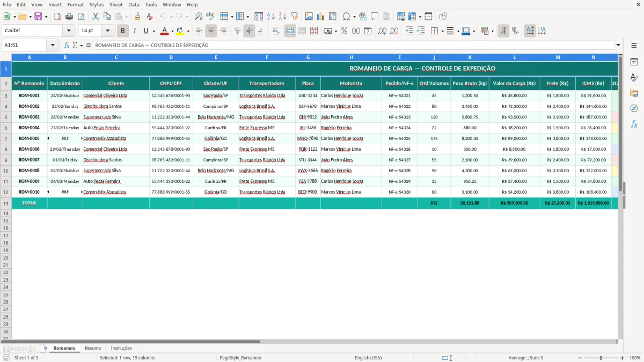The image size is (644, 362).
Task: Click the formula input line
Action: 354,46
